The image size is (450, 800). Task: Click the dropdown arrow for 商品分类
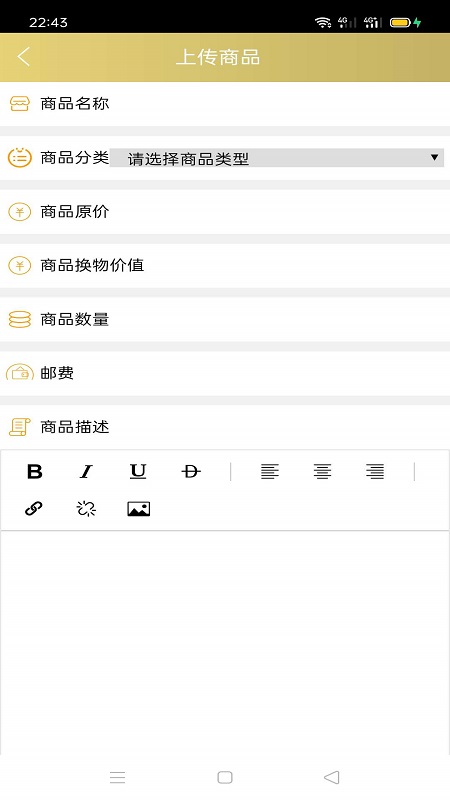pyautogui.click(x=434, y=158)
